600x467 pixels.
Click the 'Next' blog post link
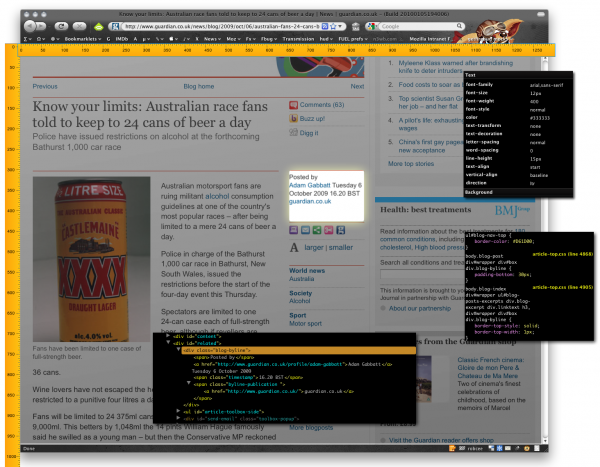tap(357, 87)
